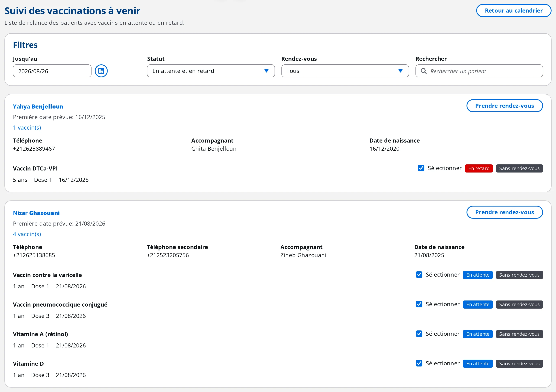Viewport: 556px width, 392px height.
Task: Click Vitamine D title
Action: (28, 364)
